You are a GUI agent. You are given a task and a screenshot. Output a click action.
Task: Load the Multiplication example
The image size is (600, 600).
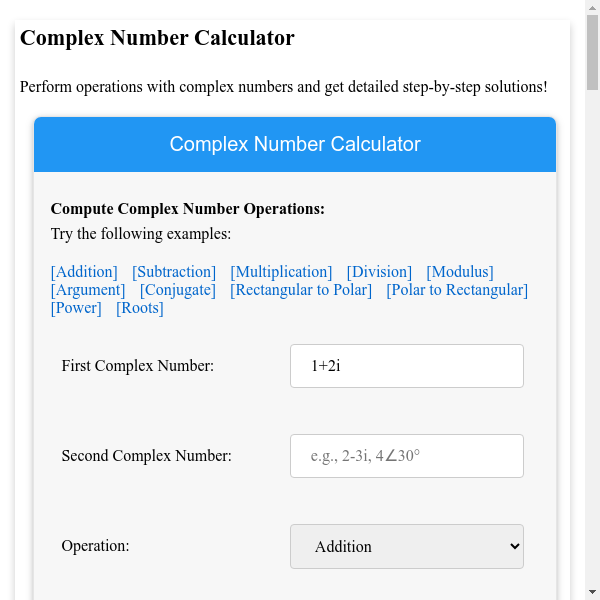click(x=281, y=272)
